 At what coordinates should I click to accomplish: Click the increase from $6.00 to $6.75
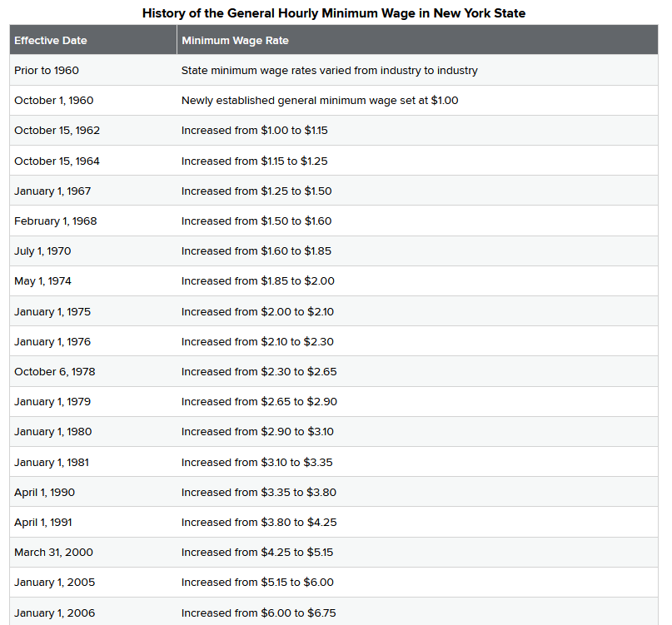coord(258,613)
